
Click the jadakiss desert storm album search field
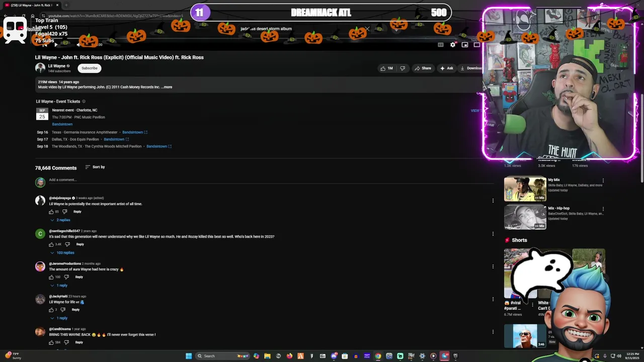click(302, 29)
